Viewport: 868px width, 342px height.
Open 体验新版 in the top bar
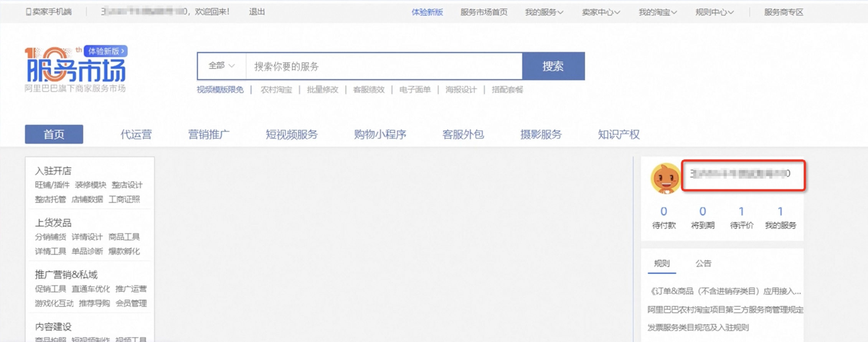(427, 12)
